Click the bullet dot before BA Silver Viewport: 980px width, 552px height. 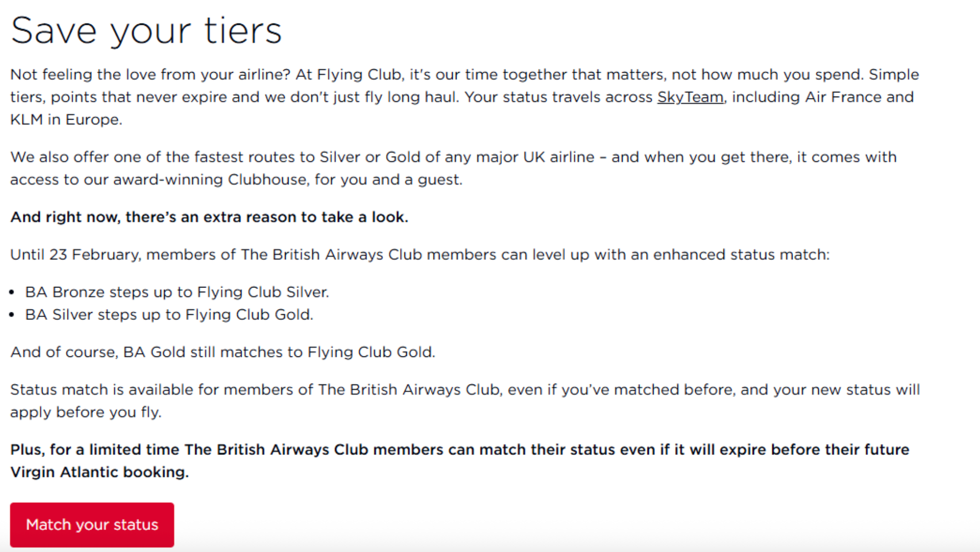coord(12,315)
